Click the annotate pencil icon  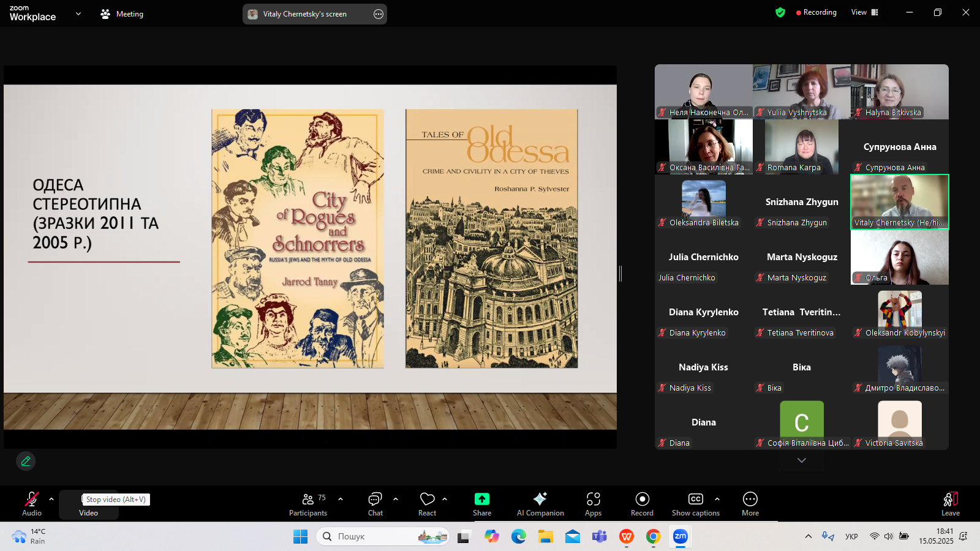(26, 461)
